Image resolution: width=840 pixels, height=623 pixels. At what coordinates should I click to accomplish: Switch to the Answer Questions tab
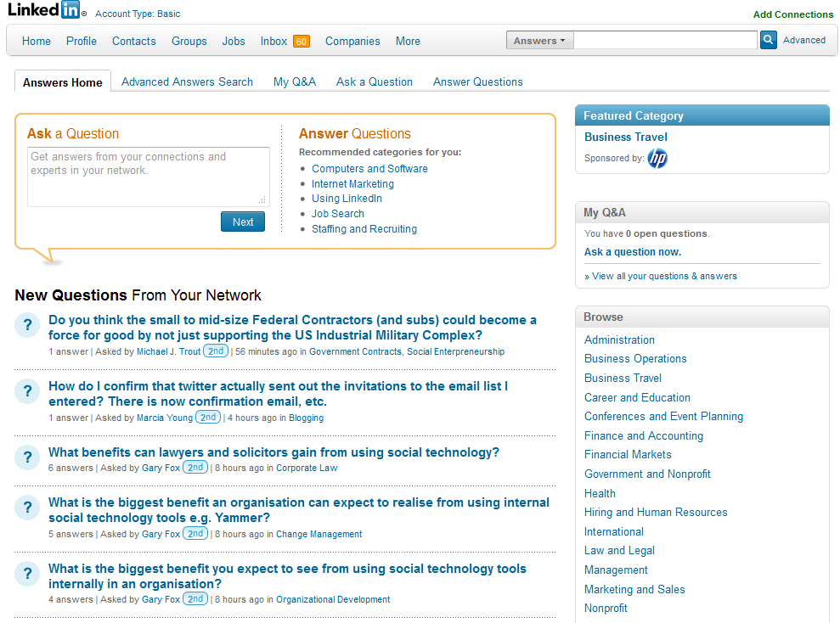478,81
